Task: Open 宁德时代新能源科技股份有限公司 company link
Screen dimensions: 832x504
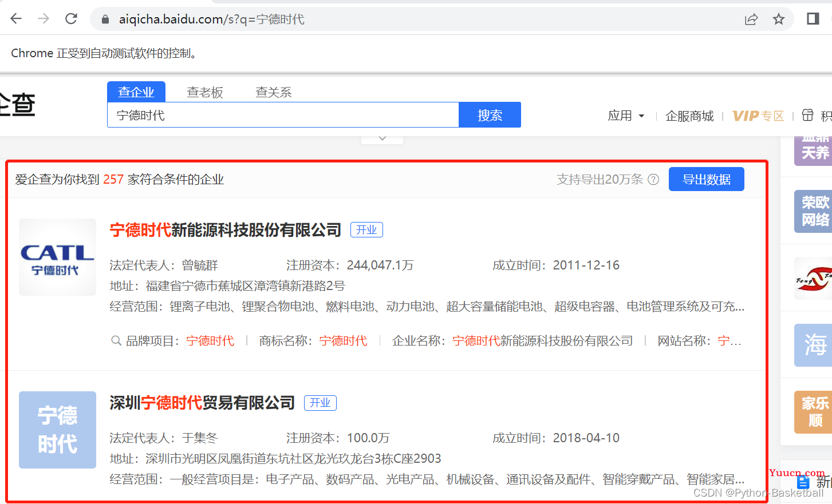Action: tap(226, 230)
